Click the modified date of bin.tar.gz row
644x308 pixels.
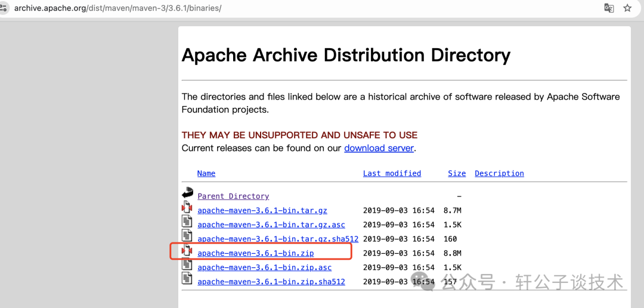[399, 210]
